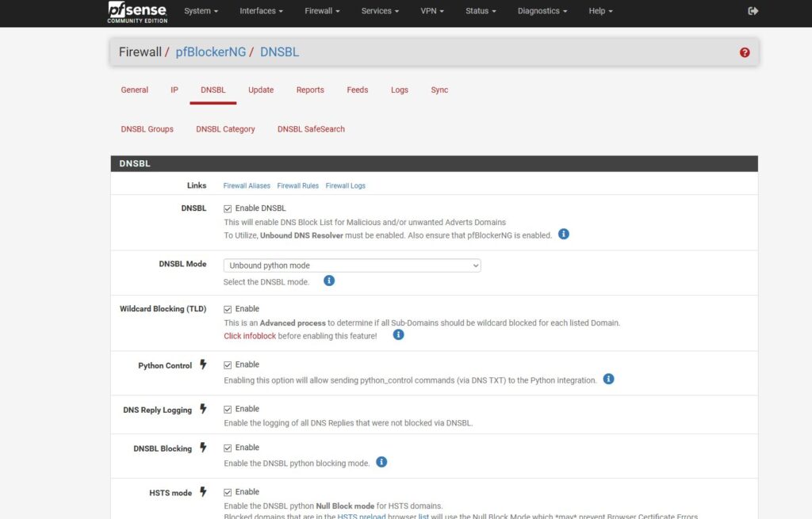Image resolution: width=812 pixels, height=519 pixels.
Task: Open the HSTS preload link
Action: pyautogui.click(x=362, y=516)
